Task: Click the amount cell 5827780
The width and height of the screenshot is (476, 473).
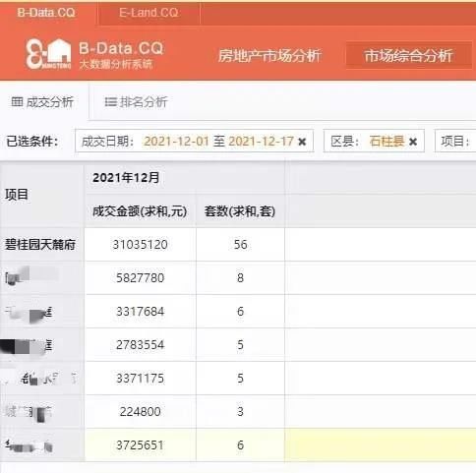Action: pos(141,278)
